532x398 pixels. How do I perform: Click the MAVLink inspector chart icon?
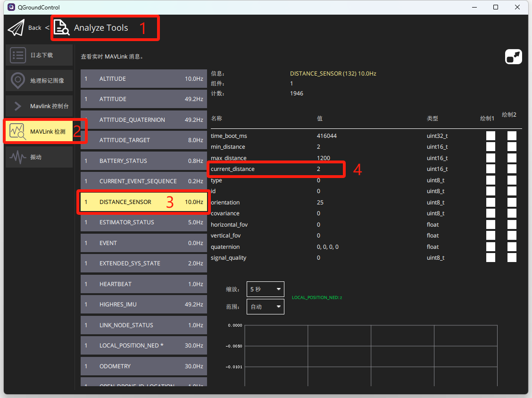pyautogui.click(x=17, y=131)
